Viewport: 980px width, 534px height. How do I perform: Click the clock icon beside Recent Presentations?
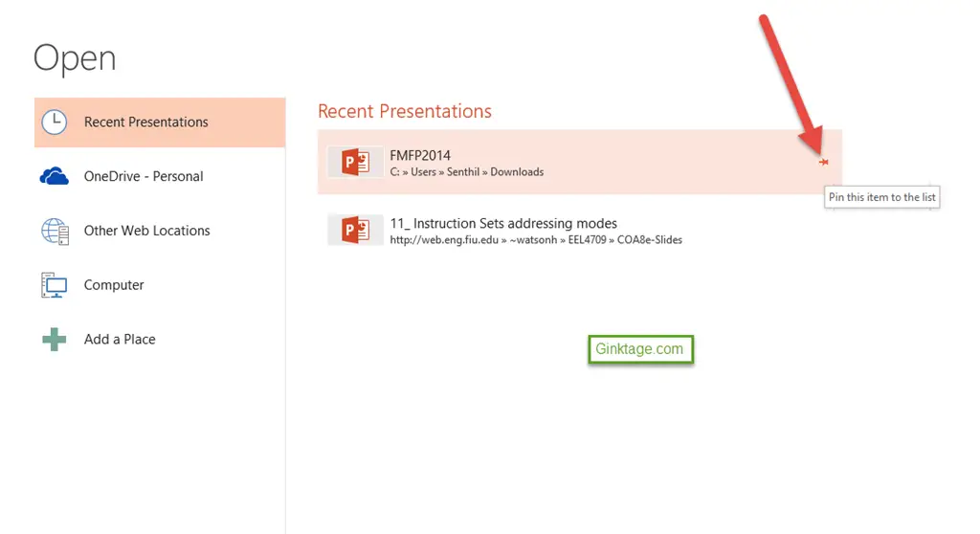[55, 122]
